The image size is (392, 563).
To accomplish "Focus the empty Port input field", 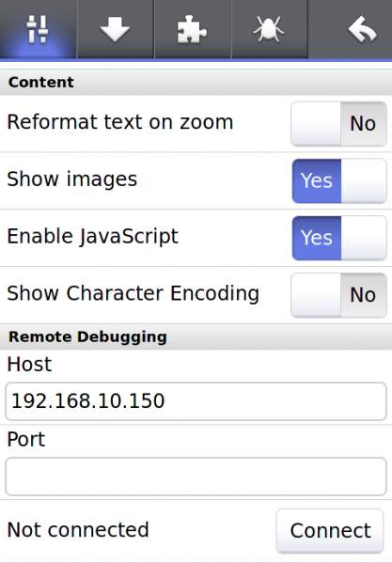I will point(196,477).
